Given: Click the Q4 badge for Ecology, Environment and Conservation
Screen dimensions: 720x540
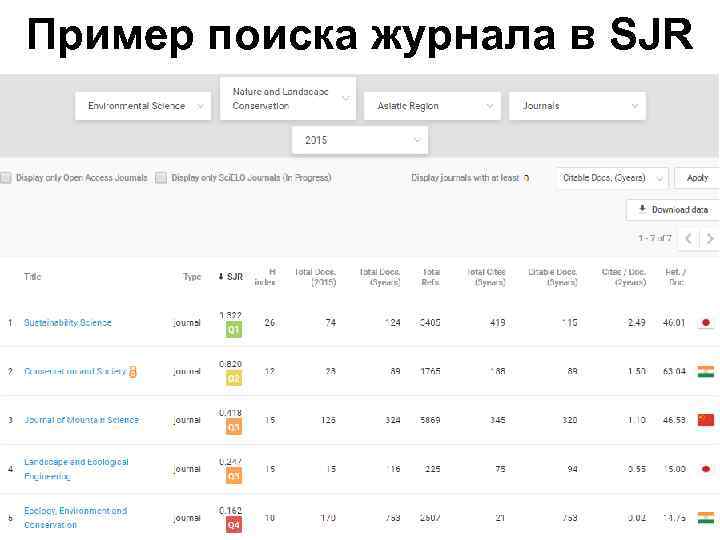Looking at the screenshot, I should click(x=233, y=525).
